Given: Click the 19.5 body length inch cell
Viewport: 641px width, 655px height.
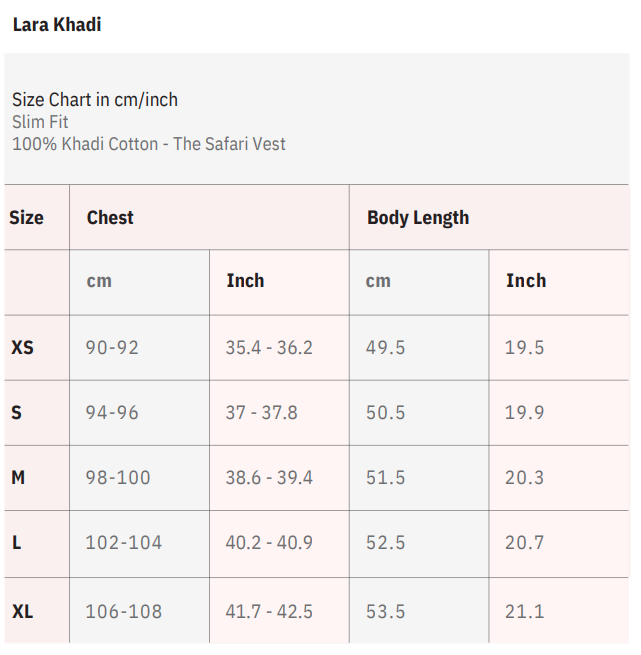Looking at the screenshot, I should pos(524,348).
